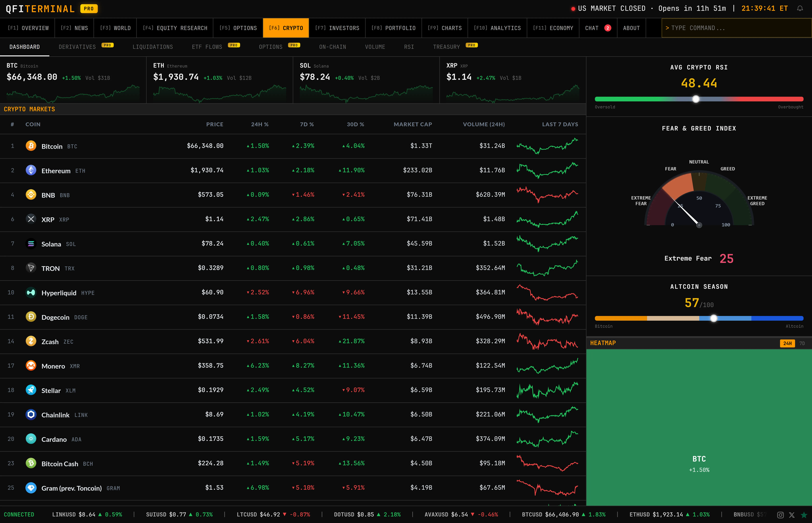The image size is (812, 523).
Task: Open the ETH Ethereum summary card
Action: (220, 80)
